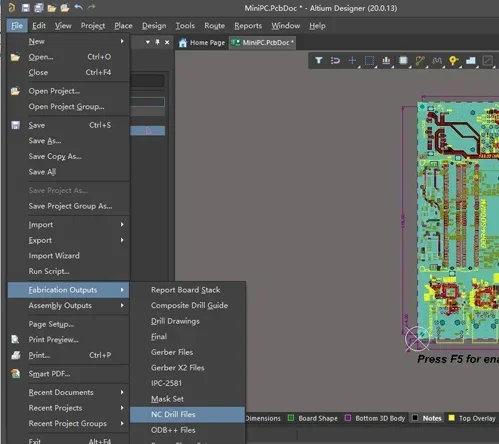Select the Interactive Routing tool icon
The image size is (499, 444).
[x=420, y=60]
